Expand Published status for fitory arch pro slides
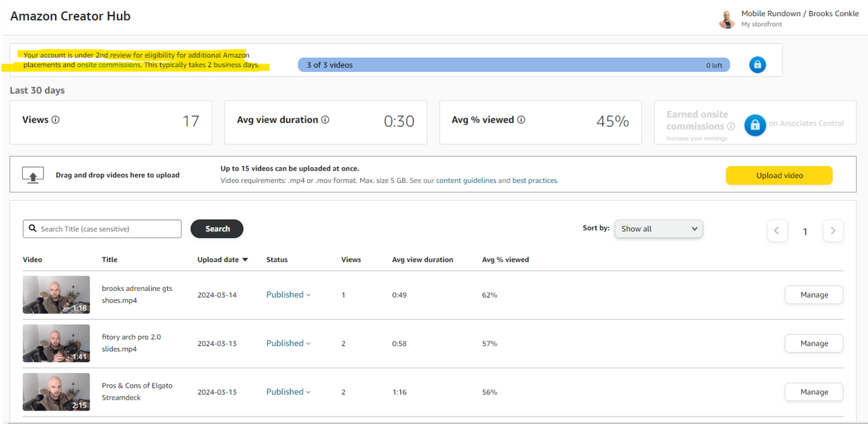The image size is (868, 424). click(x=288, y=343)
